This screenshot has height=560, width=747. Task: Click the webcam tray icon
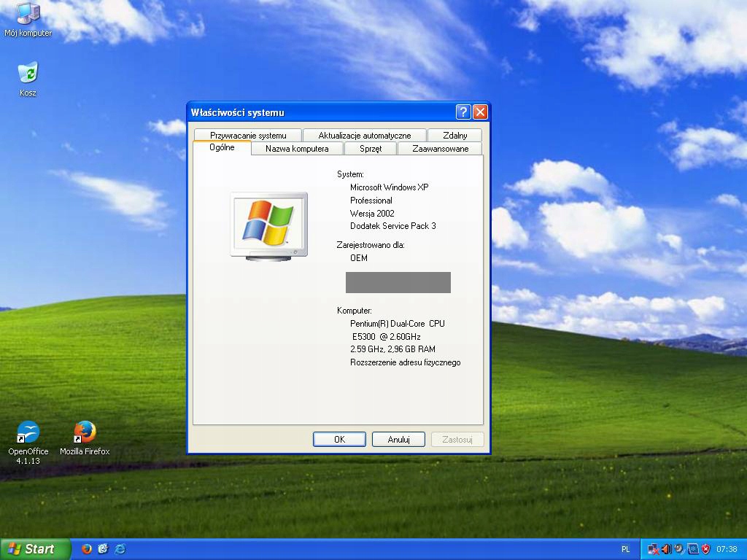679,550
